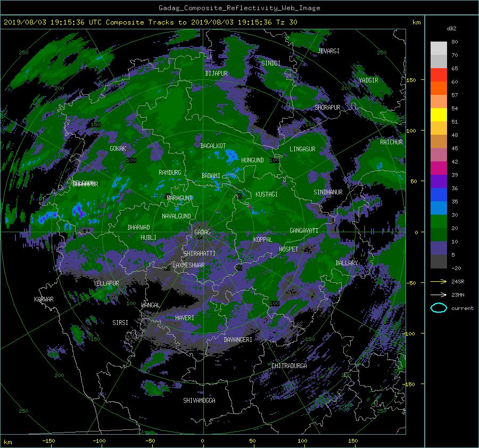Click the RAMDURG city label

[170, 173]
